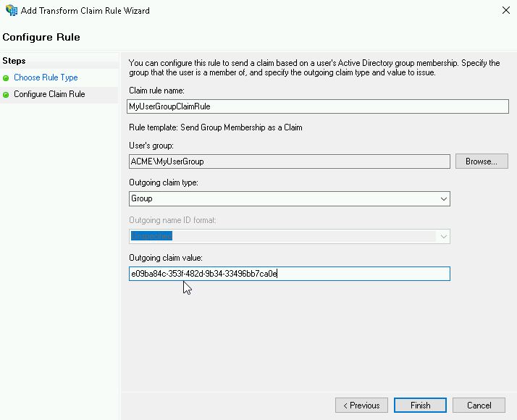Go back with the Previous button

pos(361,406)
